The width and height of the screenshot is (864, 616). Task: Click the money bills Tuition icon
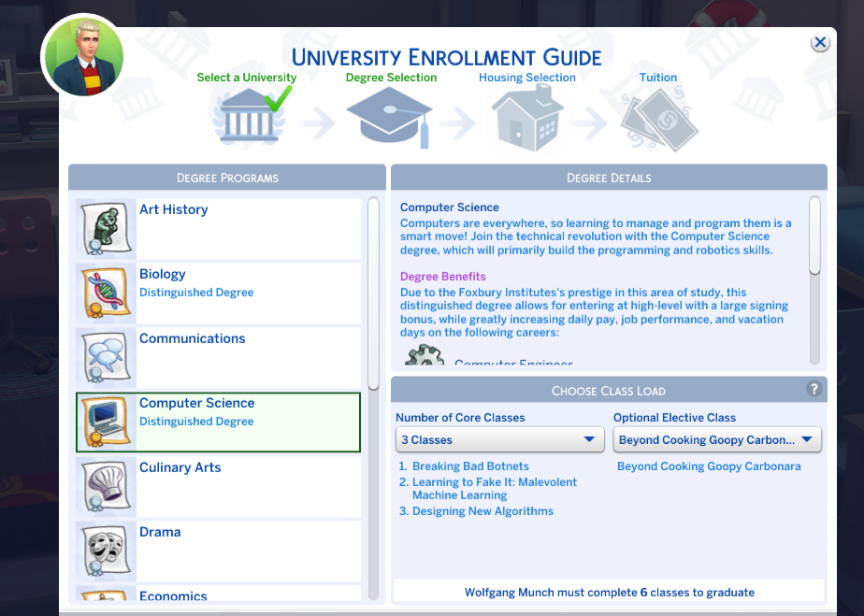(658, 120)
